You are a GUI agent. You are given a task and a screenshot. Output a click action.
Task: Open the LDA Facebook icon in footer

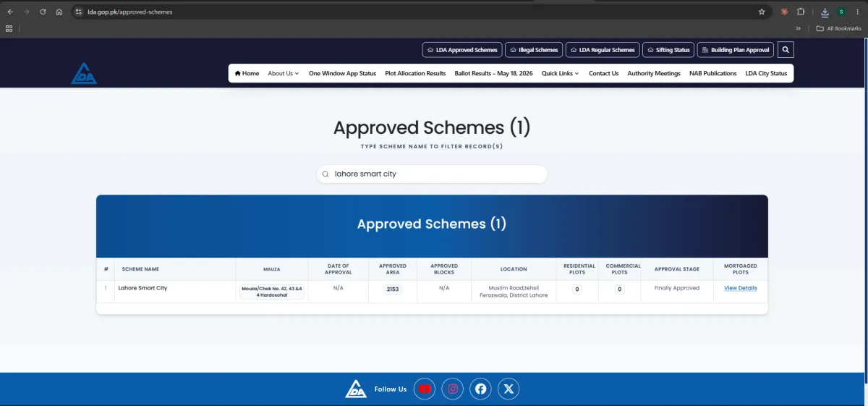[480, 389]
